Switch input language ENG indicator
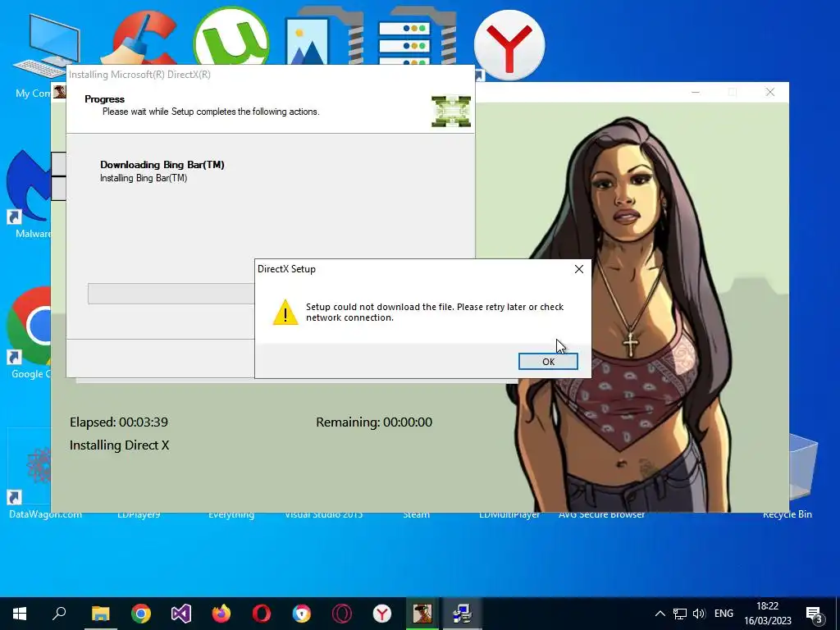The width and height of the screenshot is (840, 630). (x=724, y=614)
